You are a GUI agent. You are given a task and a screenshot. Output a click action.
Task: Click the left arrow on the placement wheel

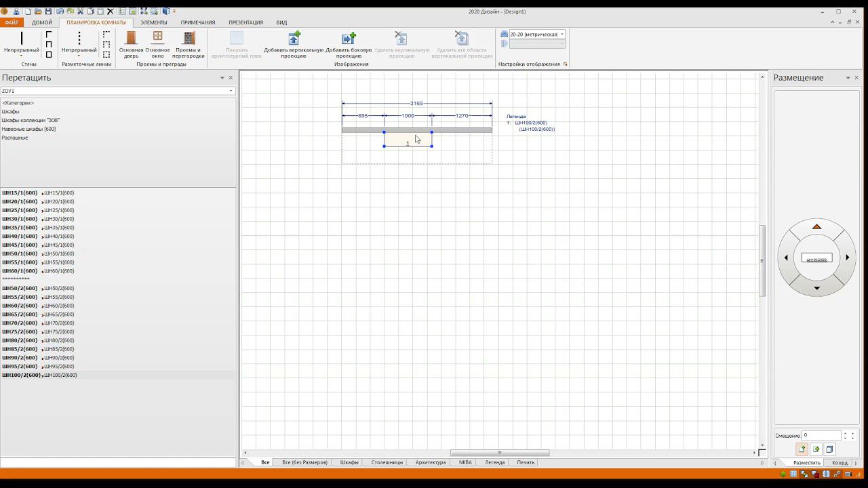[786, 258]
